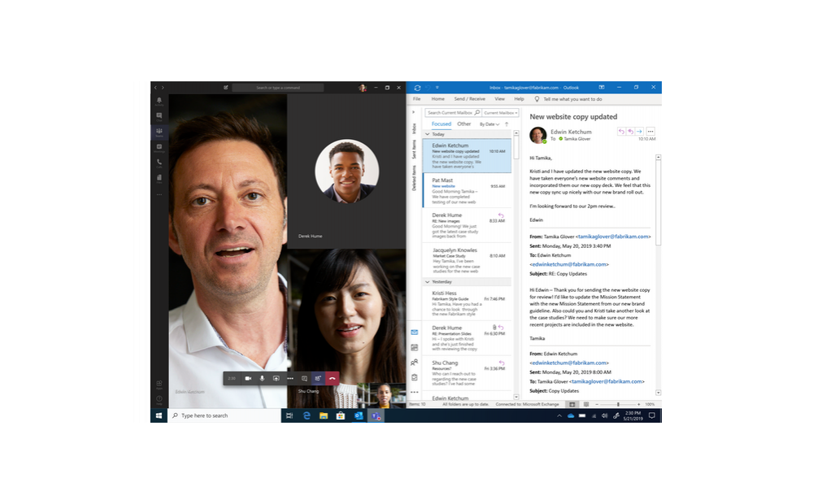Viewport: 813px width, 504px height.
Task: Click Share screen icon in call controls
Action: (276, 379)
